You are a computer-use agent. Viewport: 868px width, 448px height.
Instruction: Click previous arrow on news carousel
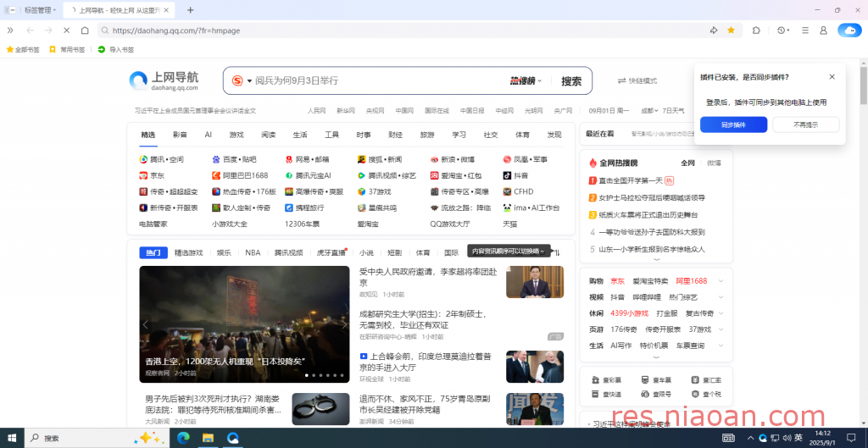click(145, 324)
